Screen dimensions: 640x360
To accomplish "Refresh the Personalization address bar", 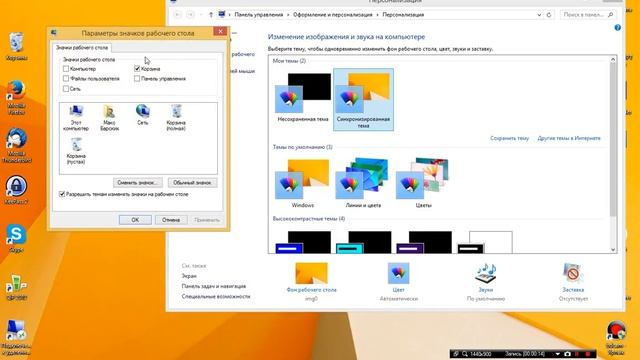I will click(549, 15).
